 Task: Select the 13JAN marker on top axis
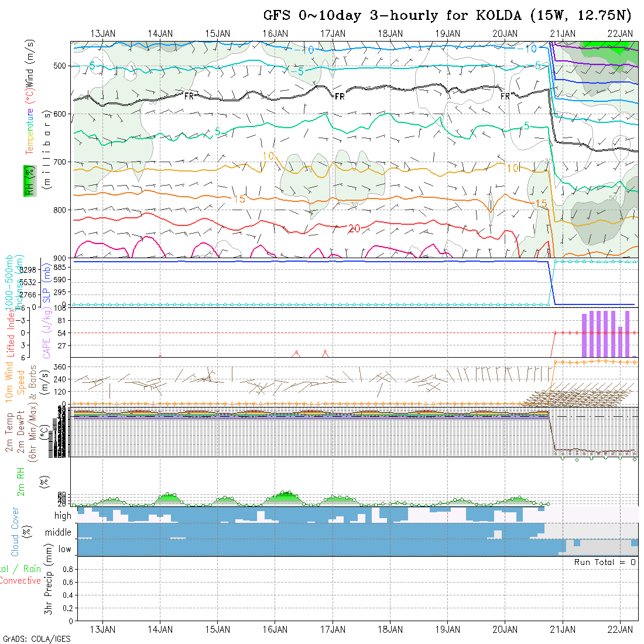[x=103, y=33]
